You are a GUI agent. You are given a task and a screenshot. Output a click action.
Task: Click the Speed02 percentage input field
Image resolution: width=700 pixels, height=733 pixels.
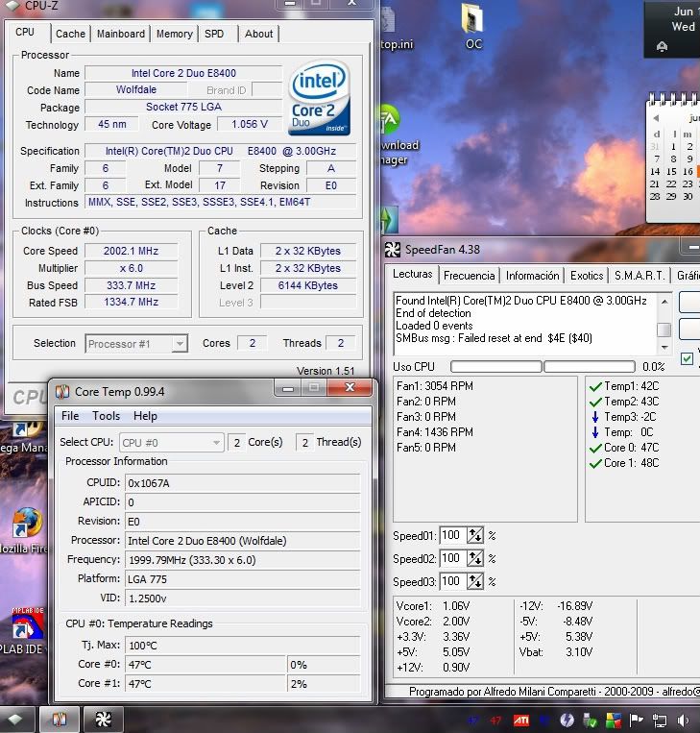[453, 558]
